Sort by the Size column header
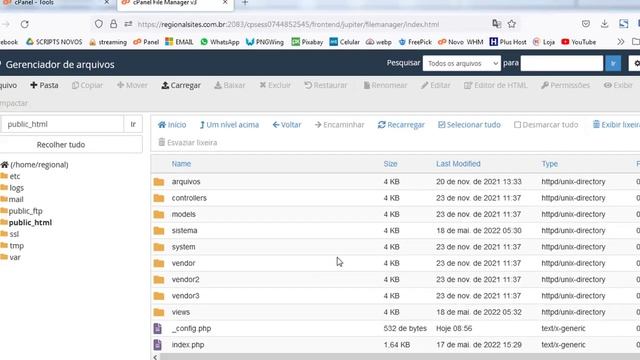640x360 pixels. click(390, 164)
